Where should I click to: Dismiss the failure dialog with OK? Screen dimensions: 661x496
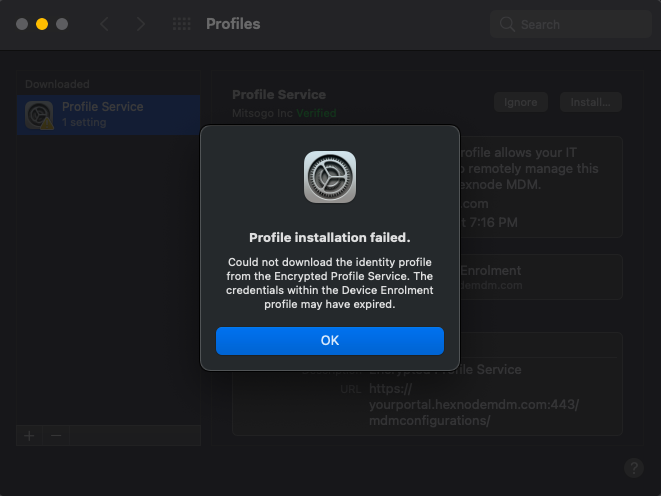tap(330, 340)
